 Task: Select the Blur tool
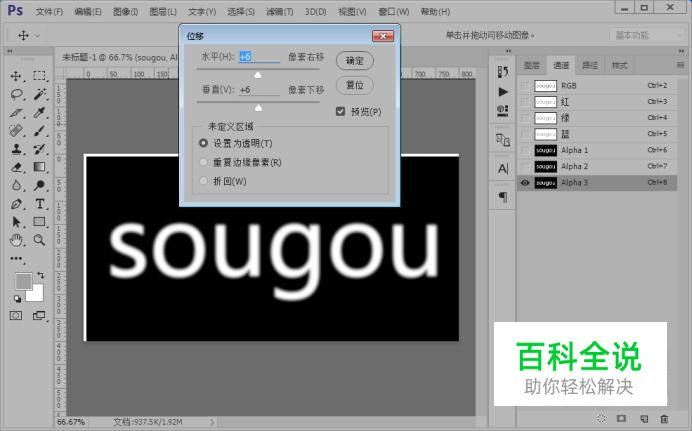(16, 185)
